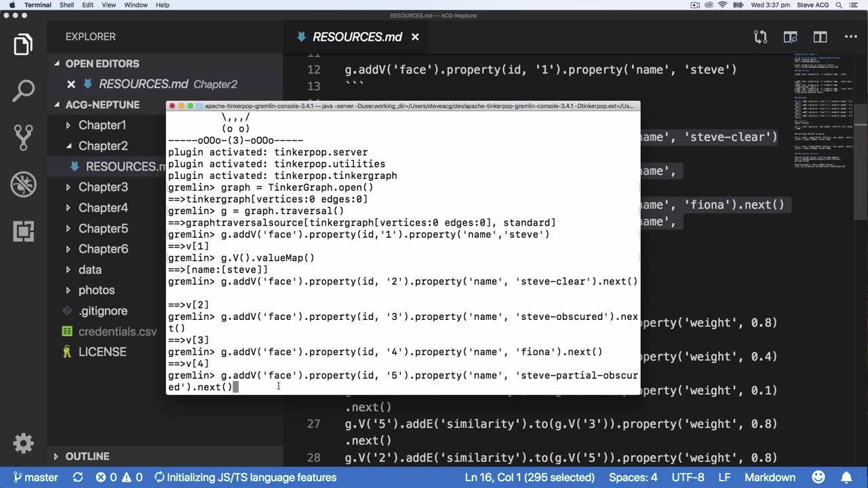Viewport: 868px width, 488px height.
Task: Click Initializing JS/TS language features status
Action: (x=245, y=477)
